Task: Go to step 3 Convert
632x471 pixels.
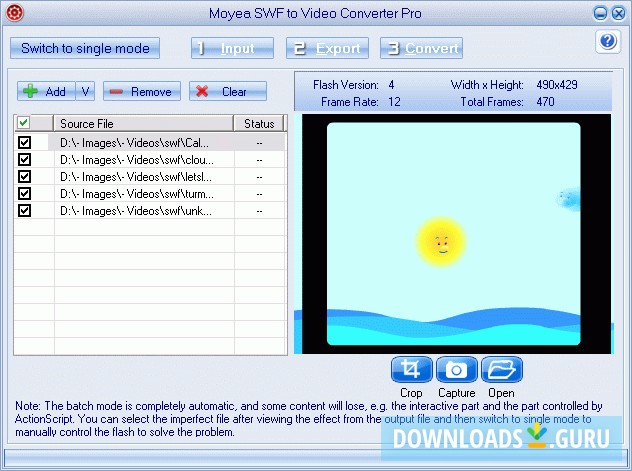Action: pyautogui.click(x=421, y=48)
